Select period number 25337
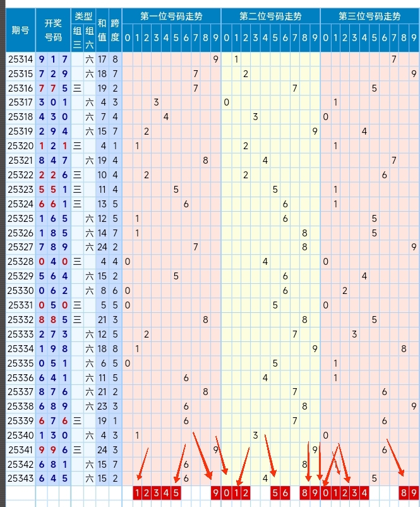 pos(21,392)
